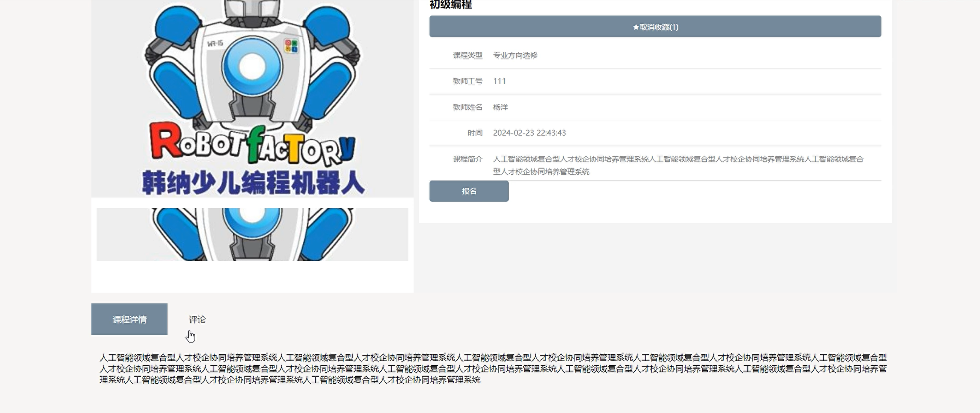
Task: Click the main robot course image
Action: (252, 98)
